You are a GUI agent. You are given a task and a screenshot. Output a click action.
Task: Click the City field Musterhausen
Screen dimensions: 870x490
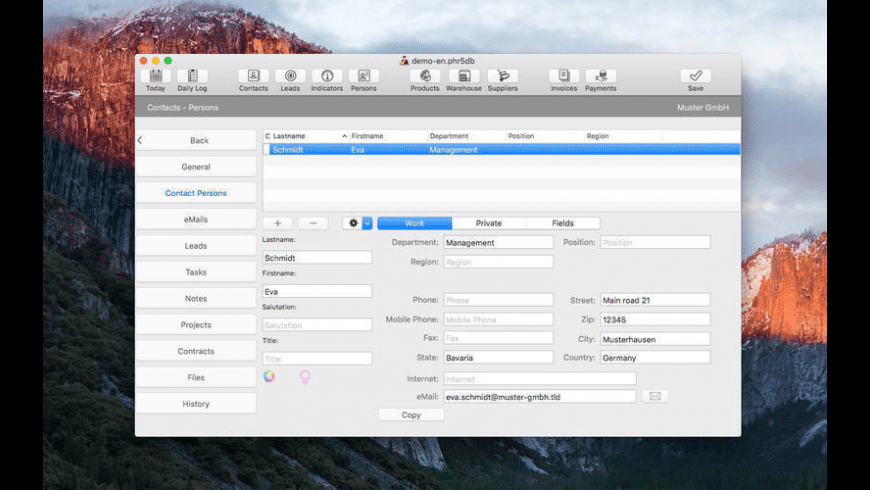tap(655, 339)
